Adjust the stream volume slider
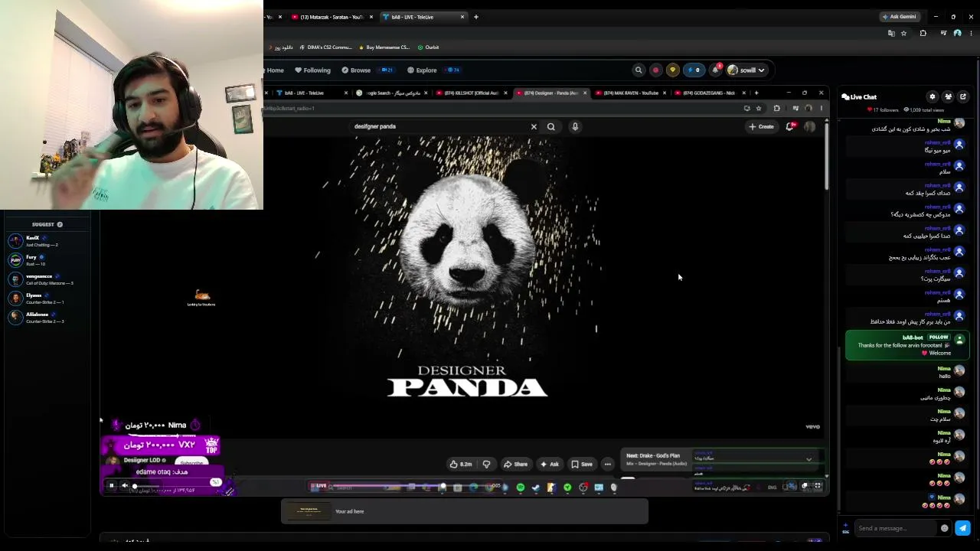 click(147, 486)
